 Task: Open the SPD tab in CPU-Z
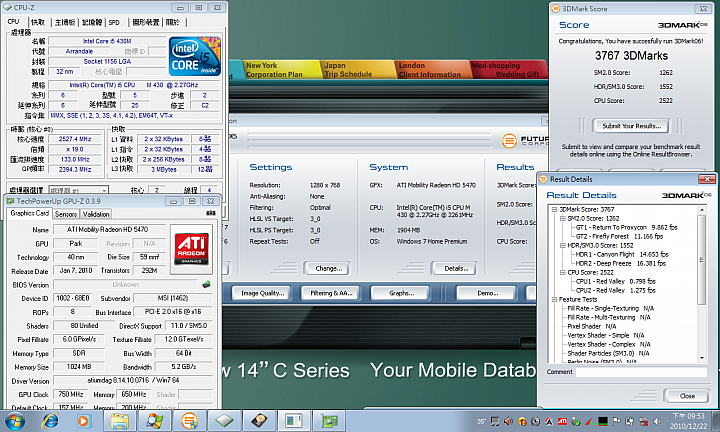(x=114, y=22)
